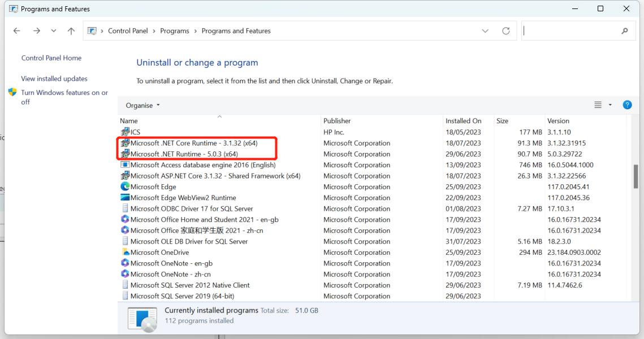The width and height of the screenshot is (644, 339).
Task: Click the 26.3 MB size cell
Action: [530, 176]
